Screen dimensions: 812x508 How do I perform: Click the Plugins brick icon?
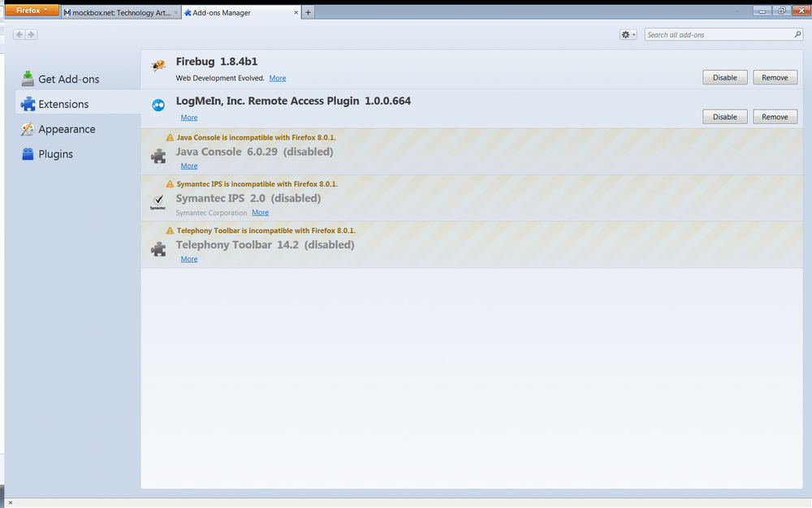click(27, 154)
